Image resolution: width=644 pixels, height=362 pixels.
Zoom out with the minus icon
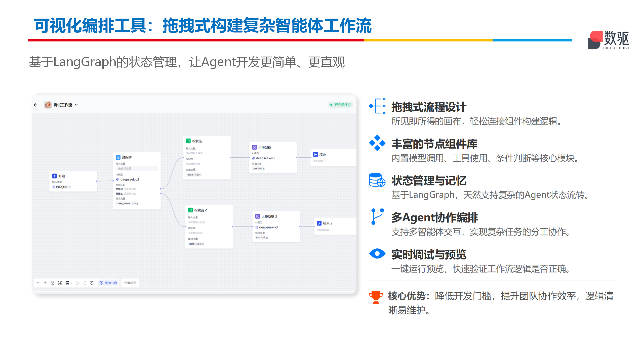coord(38,283)
